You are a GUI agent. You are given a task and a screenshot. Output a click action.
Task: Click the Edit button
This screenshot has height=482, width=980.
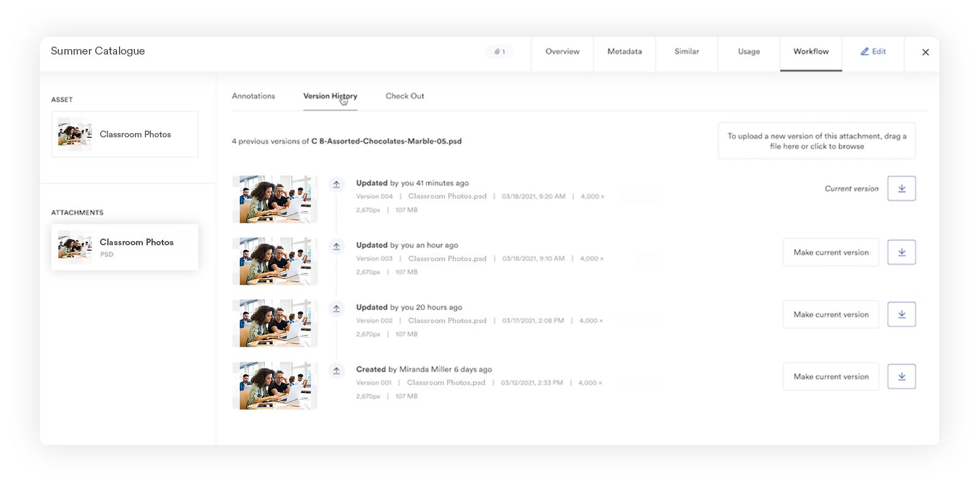[873, 52]
